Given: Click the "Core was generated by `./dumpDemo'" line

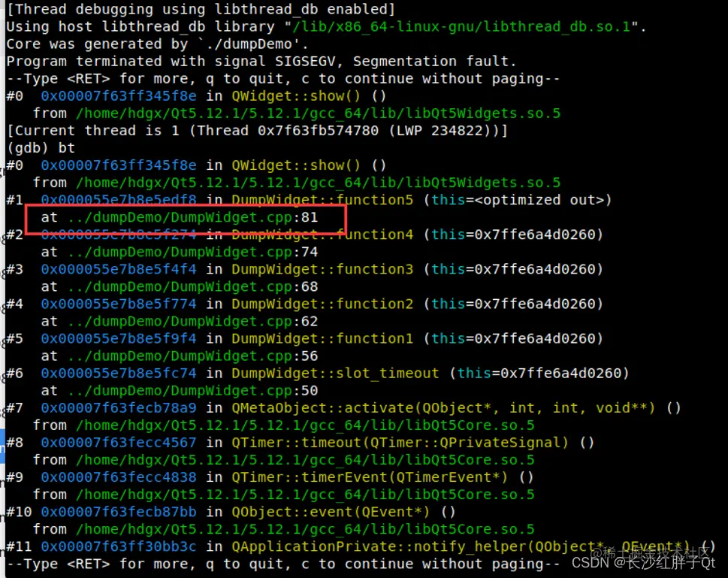Looking at the screenshot, I should pos(157,44).
